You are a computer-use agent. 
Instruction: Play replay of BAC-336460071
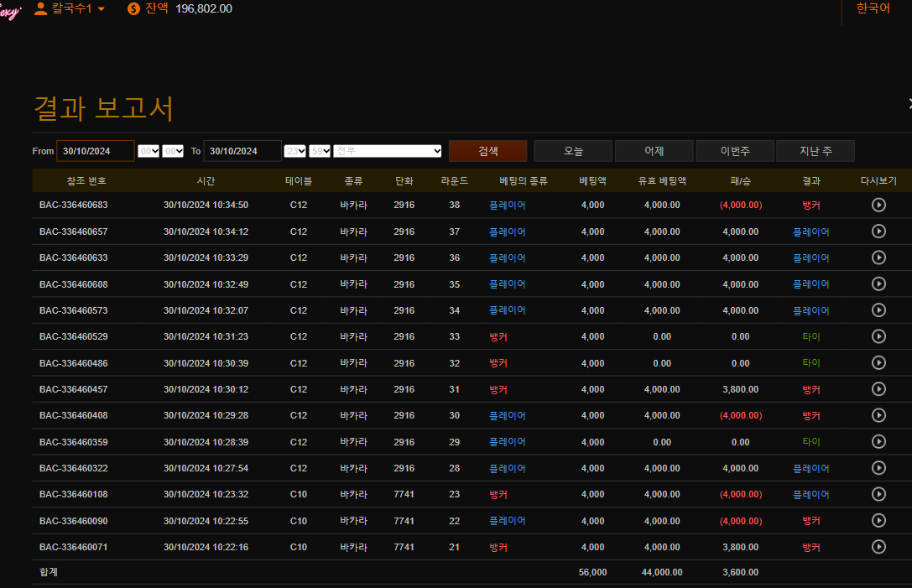[878, 547]
